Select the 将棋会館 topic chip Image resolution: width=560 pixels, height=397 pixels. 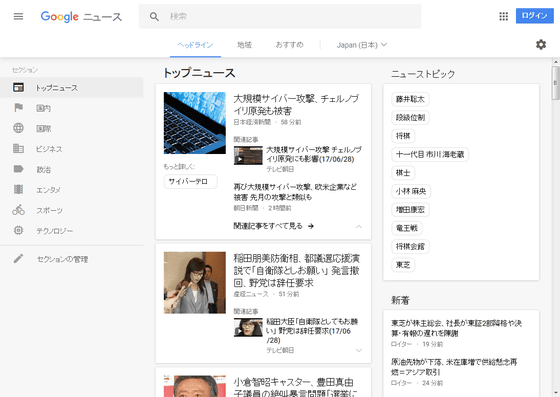pyautogui.click(x=410, y=246)
